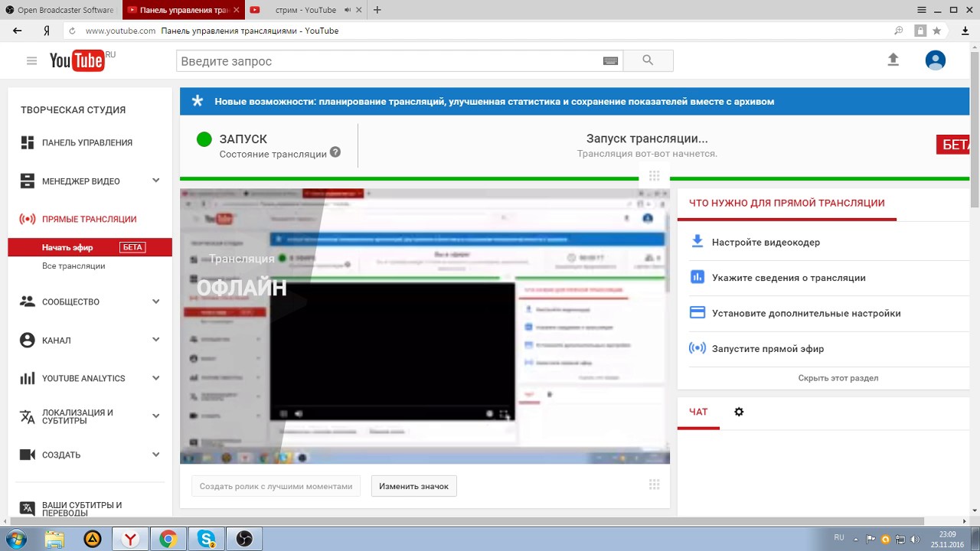Click Создать ролик с лучшими моментами
The width and height of the screenshot is (980, 551).
pos(276,486)
